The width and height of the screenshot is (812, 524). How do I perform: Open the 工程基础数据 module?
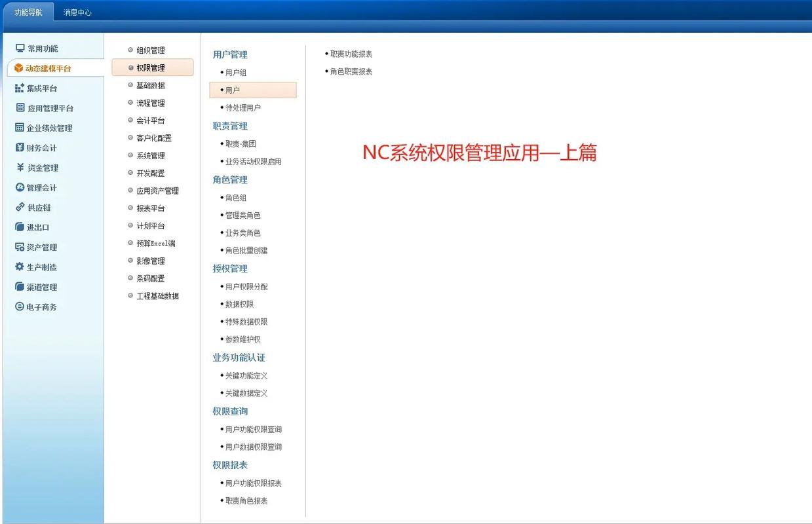point(157,296)
